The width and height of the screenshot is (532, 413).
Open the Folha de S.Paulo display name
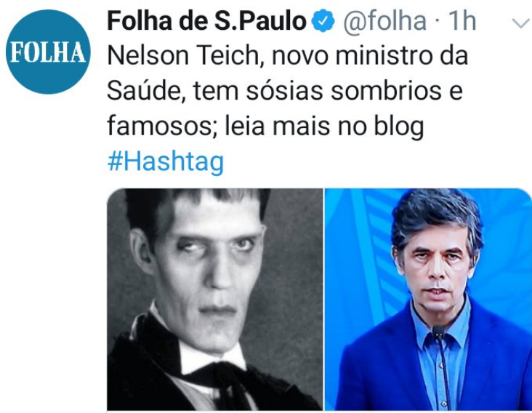(206, 21)
